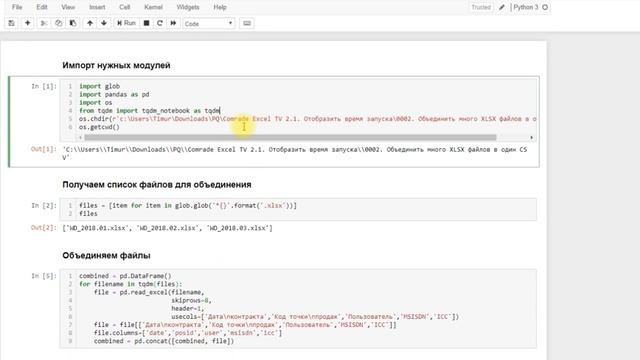Click the Out[1]: output prompt label
Image resolution: width=640 pixels, height=360 pixels.
pos(44,149)
